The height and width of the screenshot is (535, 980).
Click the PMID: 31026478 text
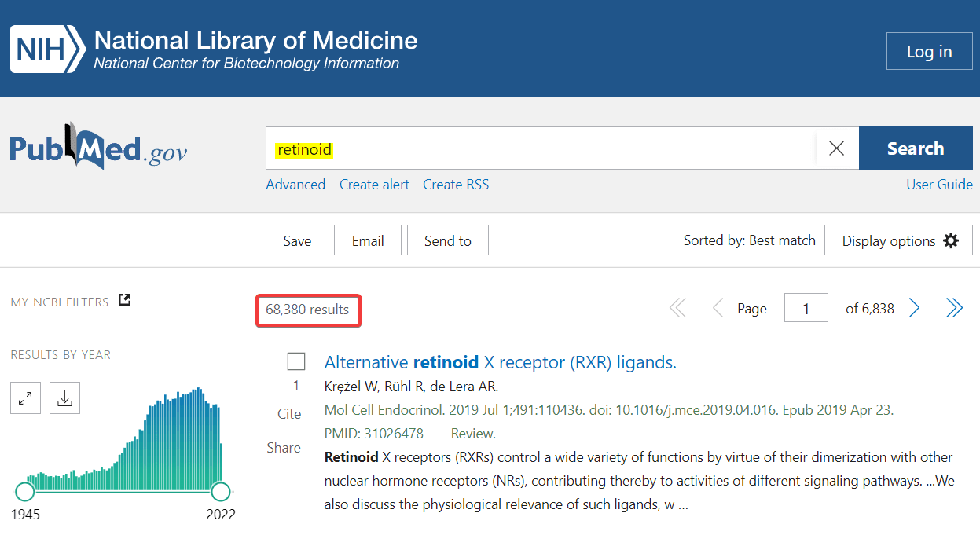tap(374, 434)
